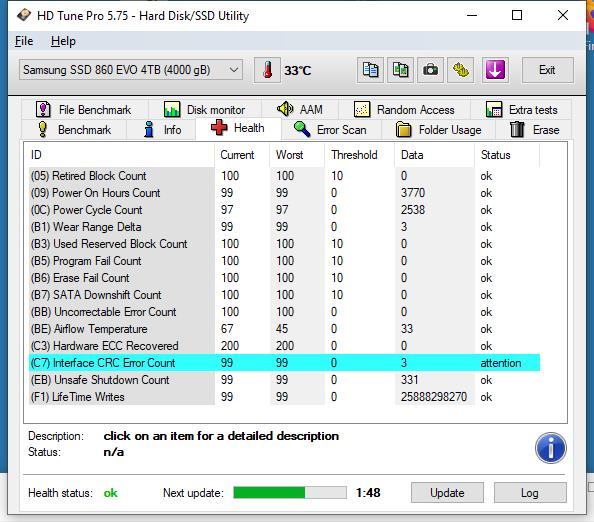Click the Current column header
The height and width of the screenshot is (522, 594).
pos(242,155)
